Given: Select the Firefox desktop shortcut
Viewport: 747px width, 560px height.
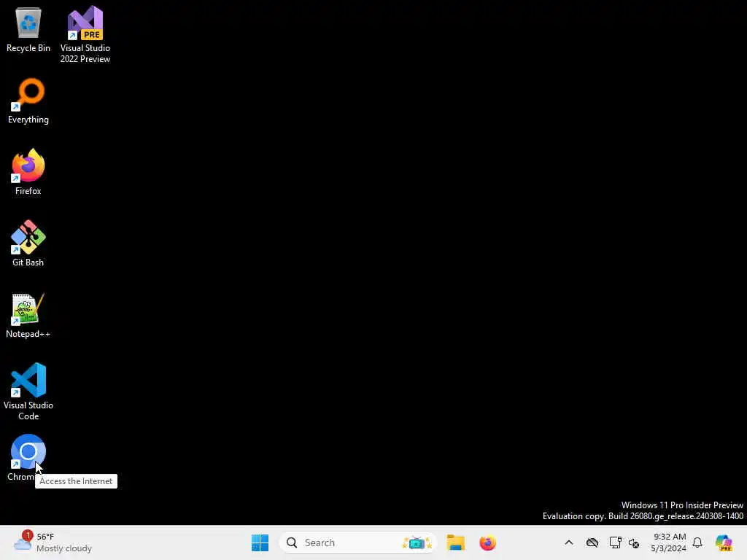Looking at the screenshot, I should [28, 172].
